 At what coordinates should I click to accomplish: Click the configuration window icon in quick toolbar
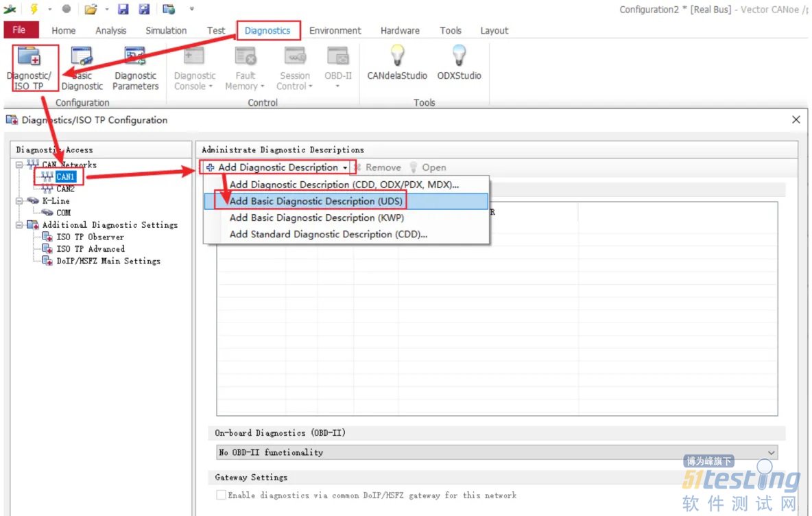coord(168,9)
